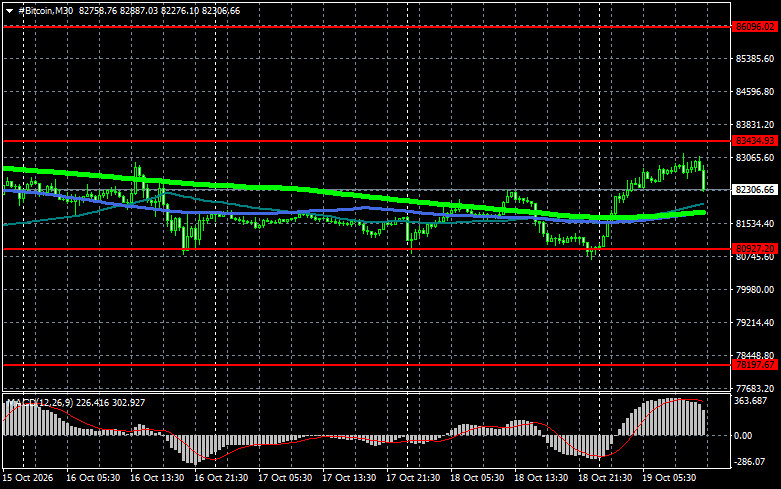Select the MACD(12,26,9) indicator label
This screenshot has height=489, width=781.
pyautogui.click(x=40, y=402)
